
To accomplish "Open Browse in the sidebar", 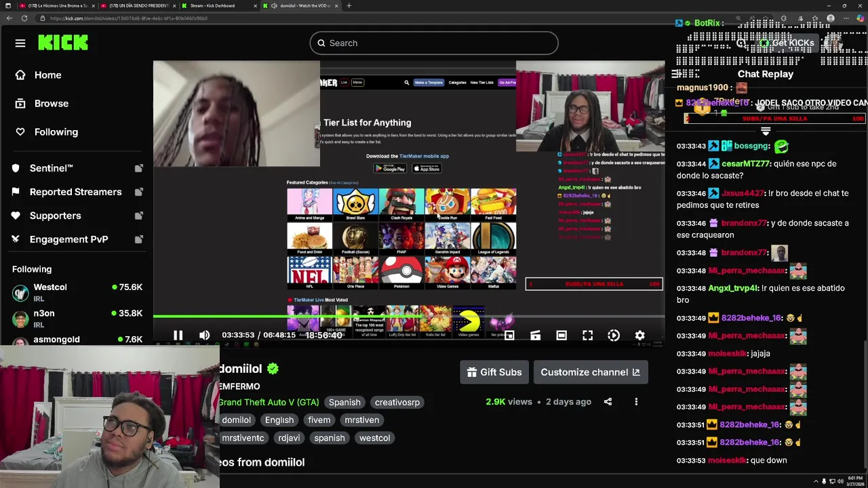I will (x=51, y=104).
